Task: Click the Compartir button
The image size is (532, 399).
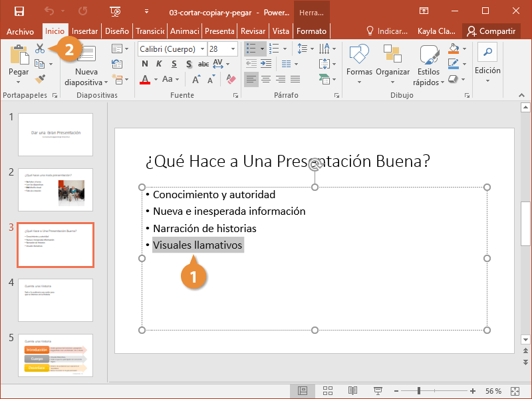Action: click(491, 31)
